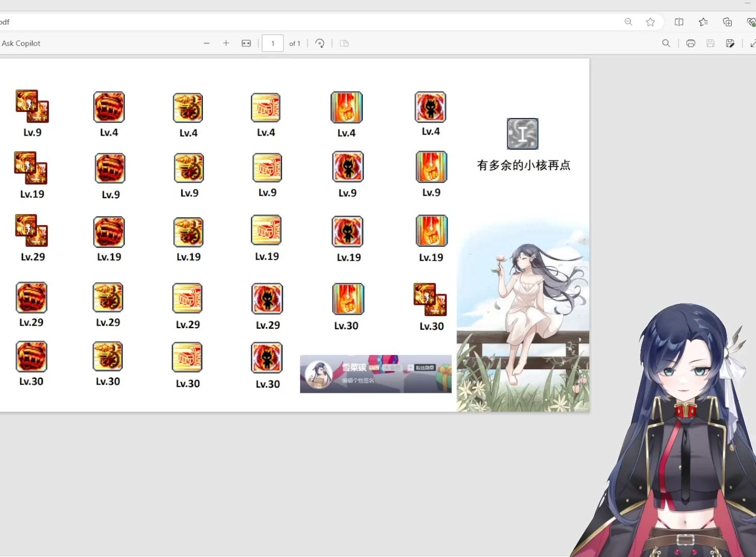Click the red fanged-mouth skill icon above Lv.30
Viewport: 756px width, 557px height.
32,357
